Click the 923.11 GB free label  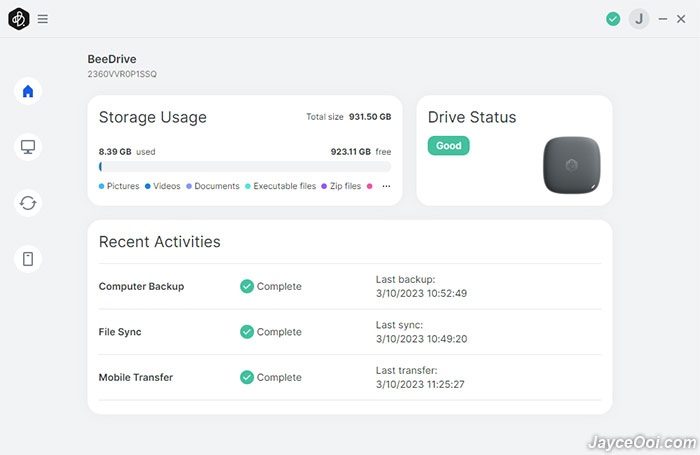tap(361, 152)
